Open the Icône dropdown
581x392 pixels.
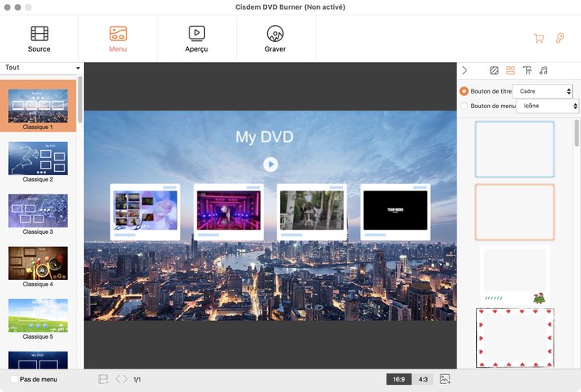click(x=548, y=106)
